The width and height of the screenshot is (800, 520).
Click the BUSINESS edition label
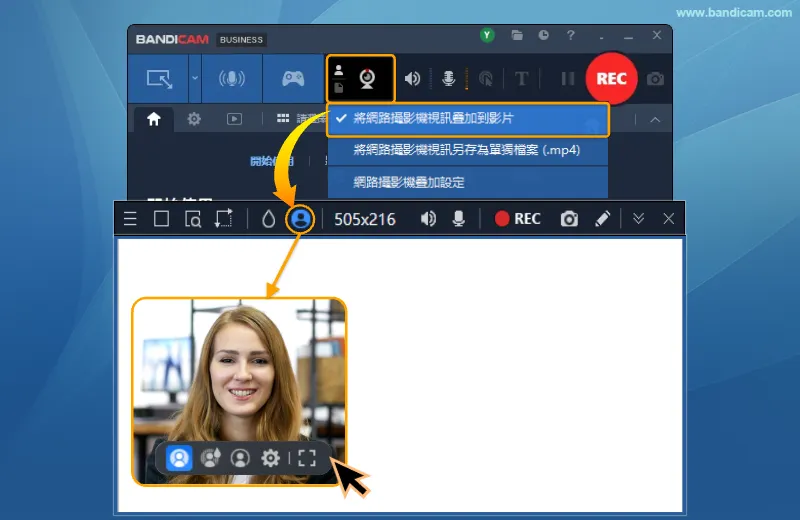coord(241,40)
